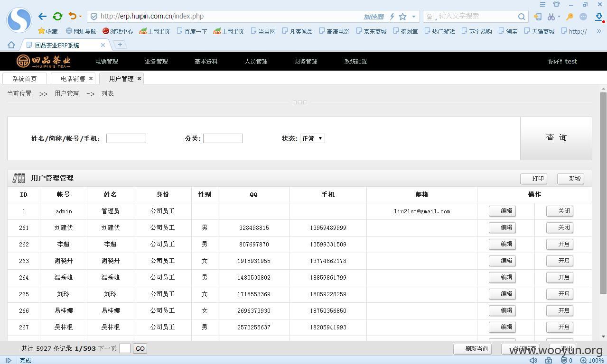This screenshot has width=607, height=364.
Task: Open a new browser tab
Action: click(120, 45)
